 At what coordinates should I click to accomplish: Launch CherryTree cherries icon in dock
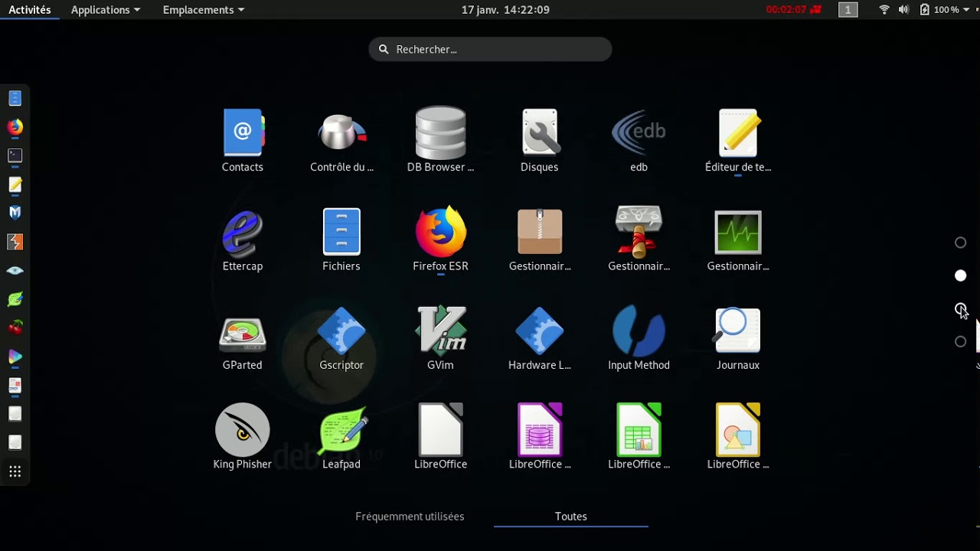15,328
